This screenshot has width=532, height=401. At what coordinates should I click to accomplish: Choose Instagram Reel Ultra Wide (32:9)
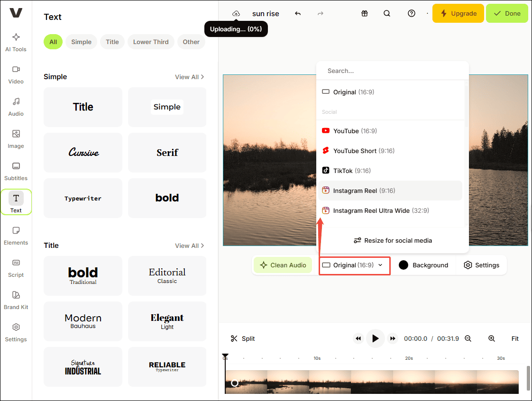point(390,210)
